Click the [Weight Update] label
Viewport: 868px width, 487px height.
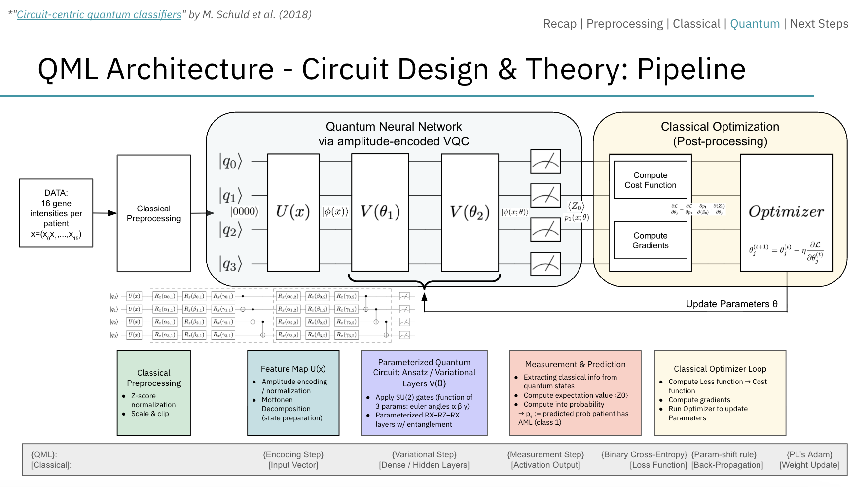[809, 465]
